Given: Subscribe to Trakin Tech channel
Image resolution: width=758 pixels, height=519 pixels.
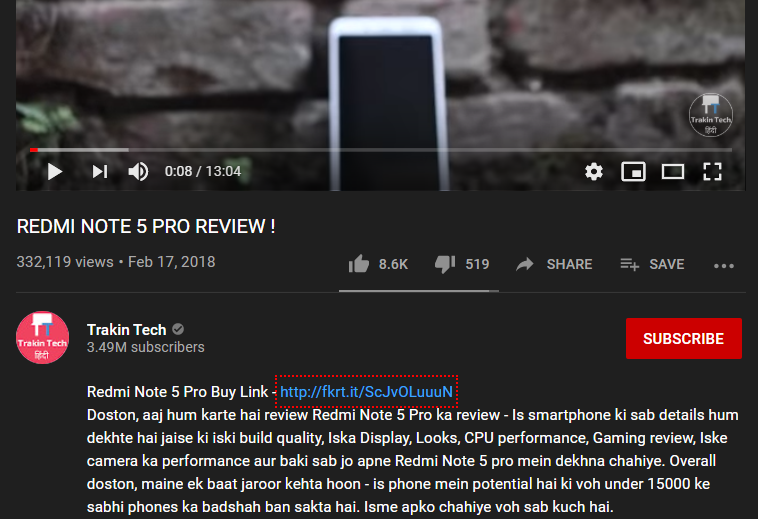Looking at the screenshot, I should (x=684, y=338).
